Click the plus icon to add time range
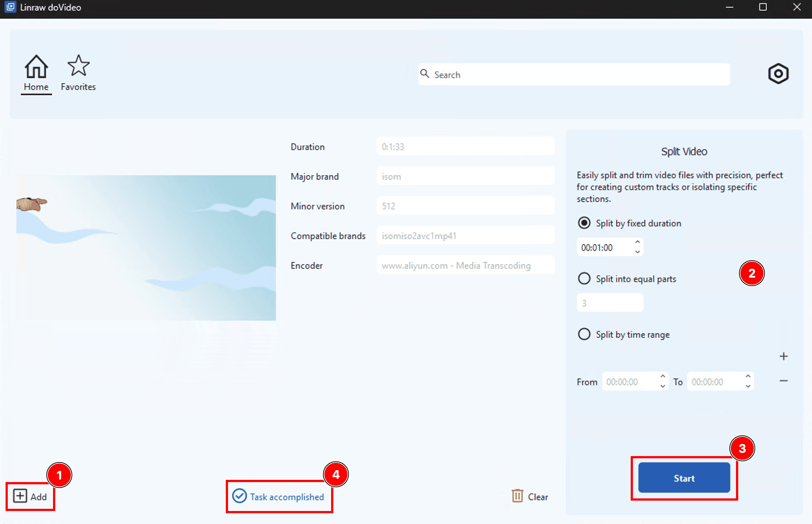Screen dimensions: 812x524 [783, 356]
